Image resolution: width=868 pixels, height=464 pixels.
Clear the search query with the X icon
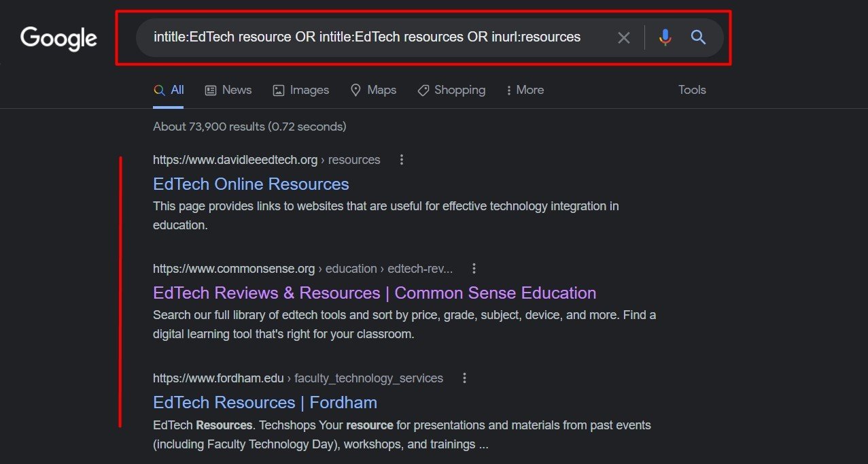tap(623, 37)
